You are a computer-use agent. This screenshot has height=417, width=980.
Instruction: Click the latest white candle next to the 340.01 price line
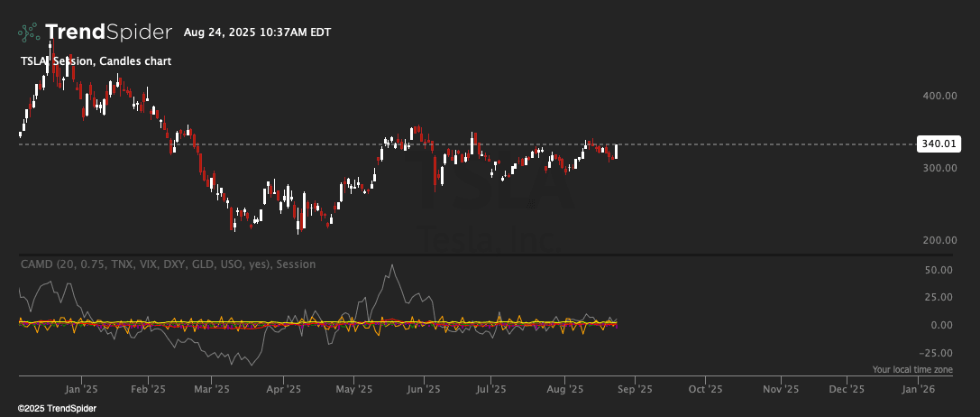(617, 152)
